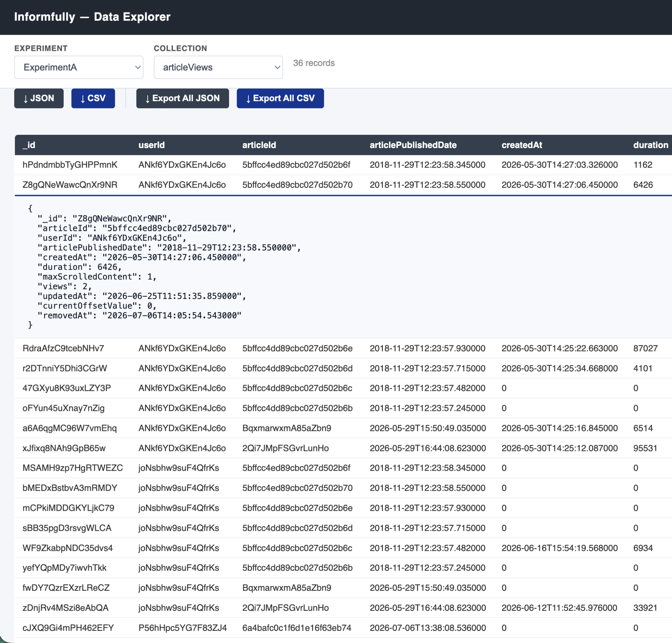The height and width of the screenshot is (643, 672).
Task: Open the Experiment dropdown showing ExperimentA
Action: [78, 67]
